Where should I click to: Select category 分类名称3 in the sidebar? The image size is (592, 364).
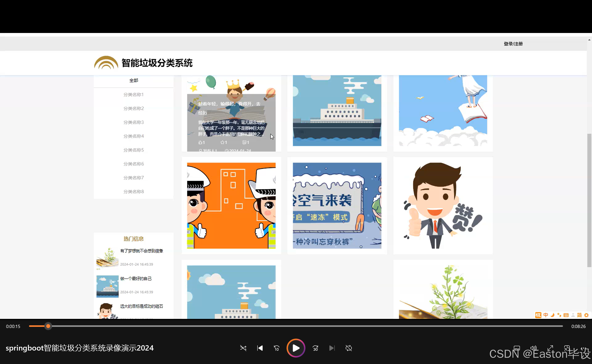point(133,122)
